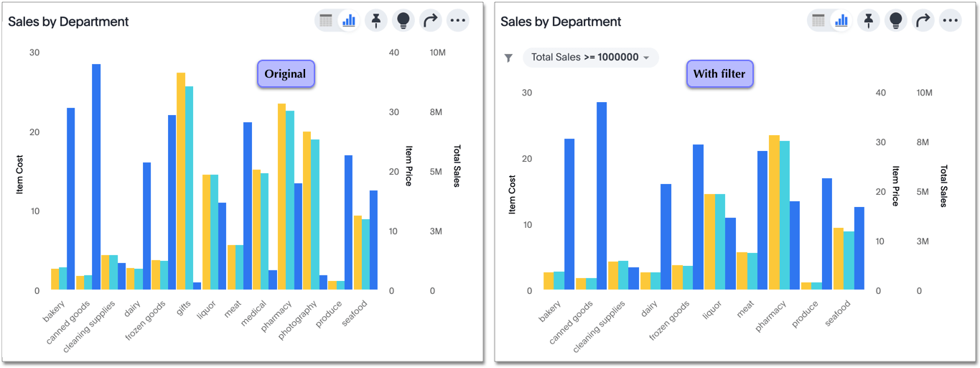Click Item Cost axis label in original chart
Screen dimensions: 980x368
pyautogui.click(x=20, y=175)
